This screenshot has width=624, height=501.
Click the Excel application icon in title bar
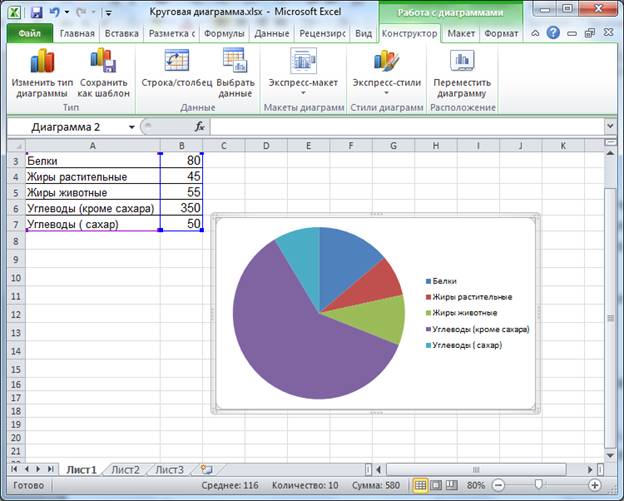[14, 12]
